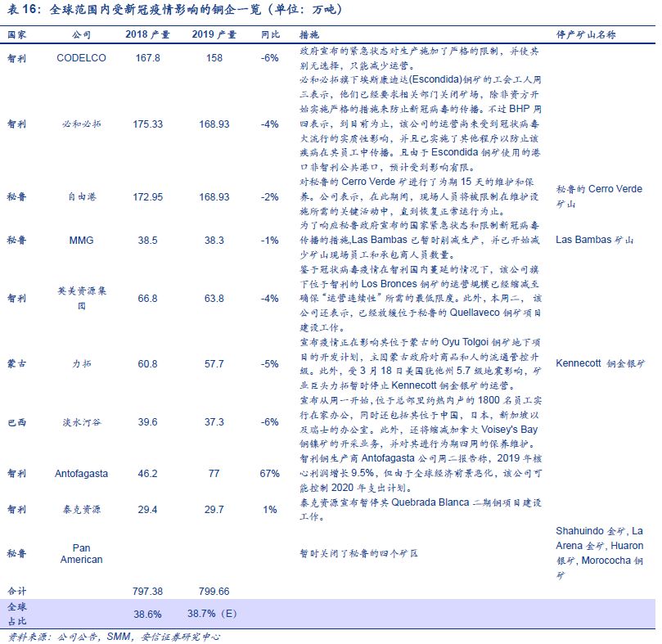Click the 67% year-on-year change
The width and height of the screenshot is (662, 644).
[x=269, y=474]
